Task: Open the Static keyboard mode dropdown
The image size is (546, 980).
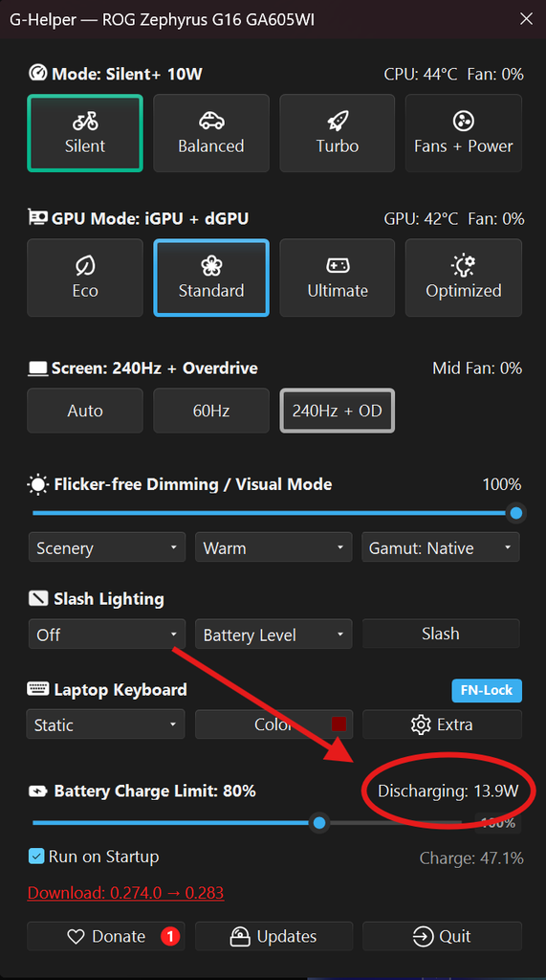Action: point(105,724)
